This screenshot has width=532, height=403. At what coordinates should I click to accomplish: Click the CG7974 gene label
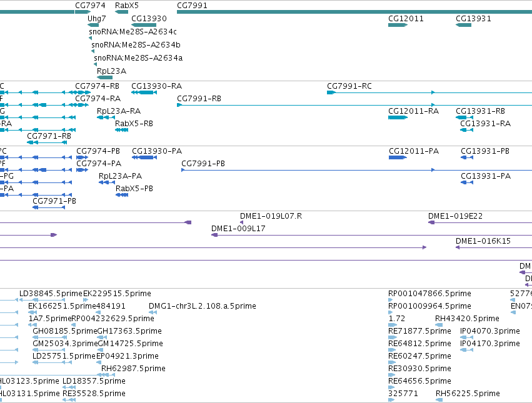[x=90, y=6]
